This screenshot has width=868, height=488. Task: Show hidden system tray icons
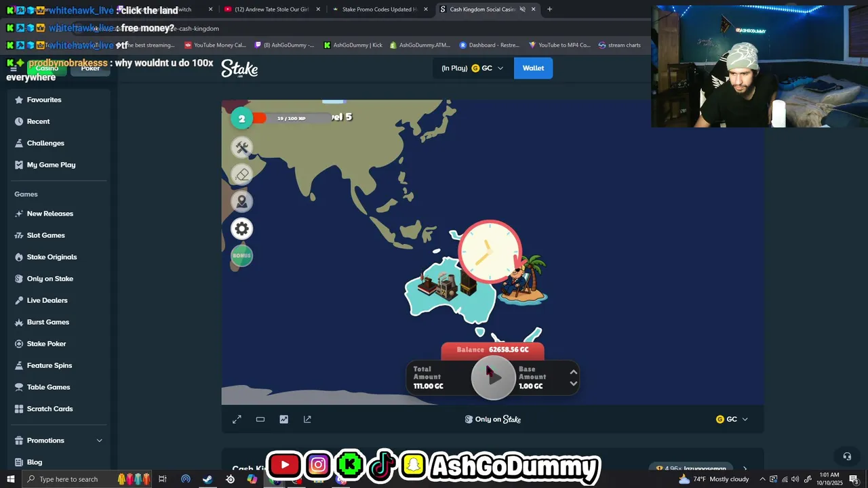coord(762,479)
